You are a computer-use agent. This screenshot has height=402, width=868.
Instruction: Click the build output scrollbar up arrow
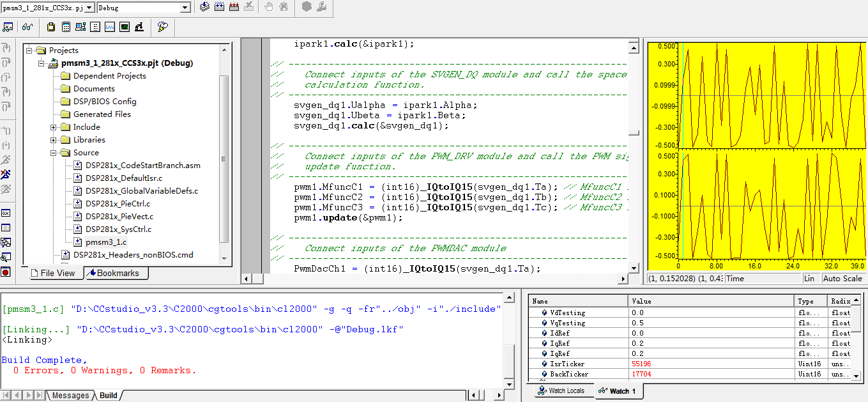click(x=509, y=298)
